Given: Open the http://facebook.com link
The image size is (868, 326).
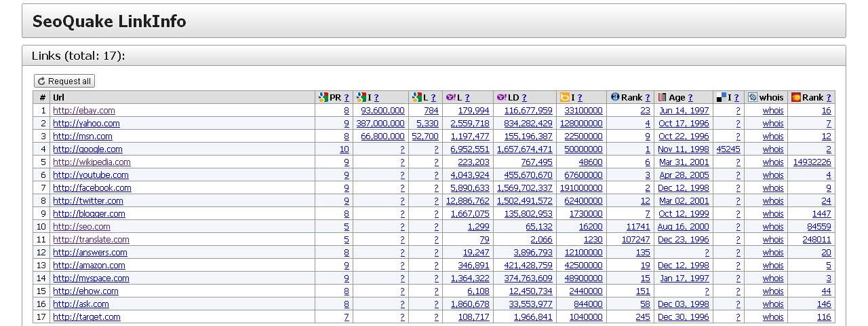Looking at the screenshot, I should tap(92, 188).
